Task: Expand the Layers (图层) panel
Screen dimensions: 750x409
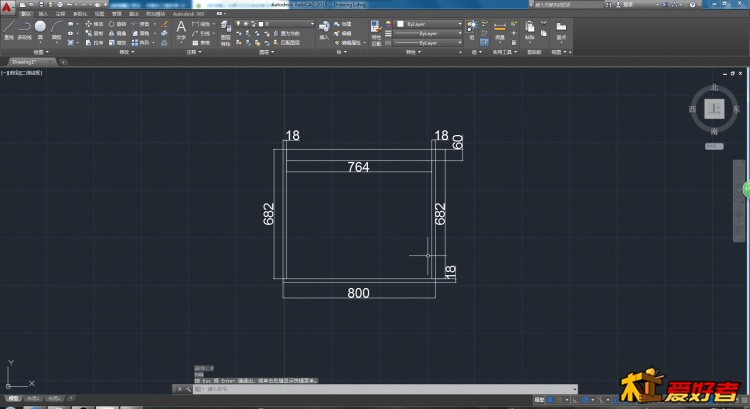Action: pos(266,52)
